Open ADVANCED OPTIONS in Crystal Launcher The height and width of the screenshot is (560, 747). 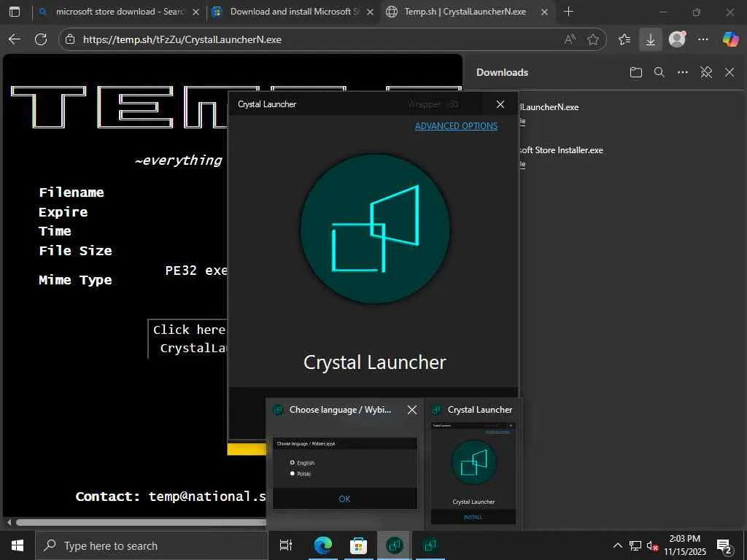(456, 126)
